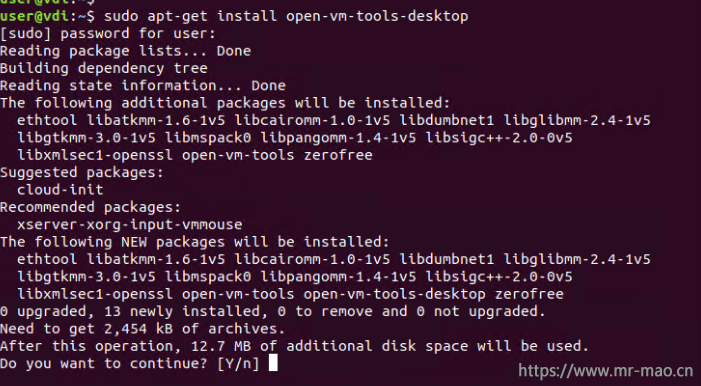701x386 pixels.
Task: Click the https://www.mr-mao.cn watermark link
Action: click(x=605, y=371)
